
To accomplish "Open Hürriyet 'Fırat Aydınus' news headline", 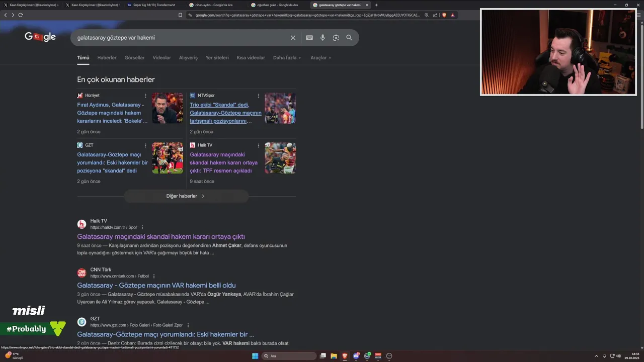I will coord(112,113).
